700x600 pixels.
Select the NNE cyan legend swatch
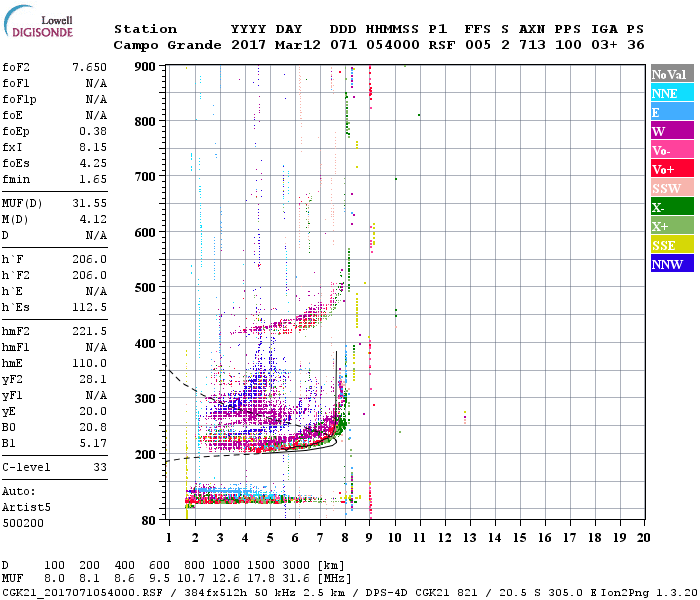[x=672, y=93]
